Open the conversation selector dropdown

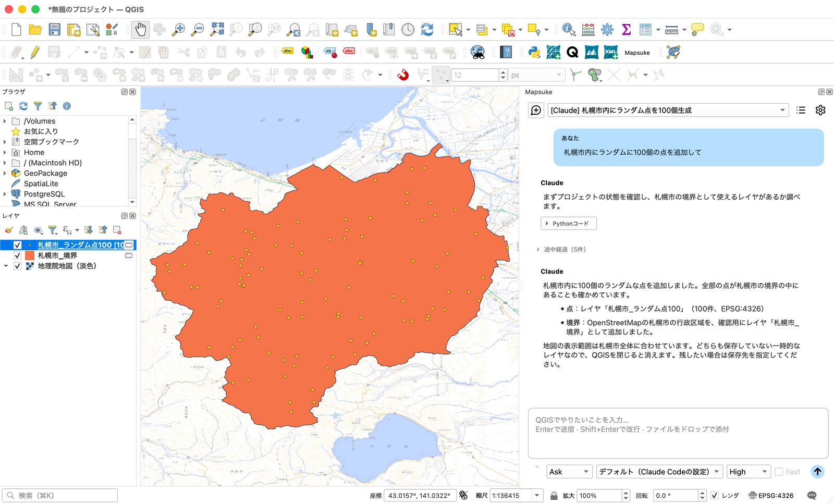(668, 110)
